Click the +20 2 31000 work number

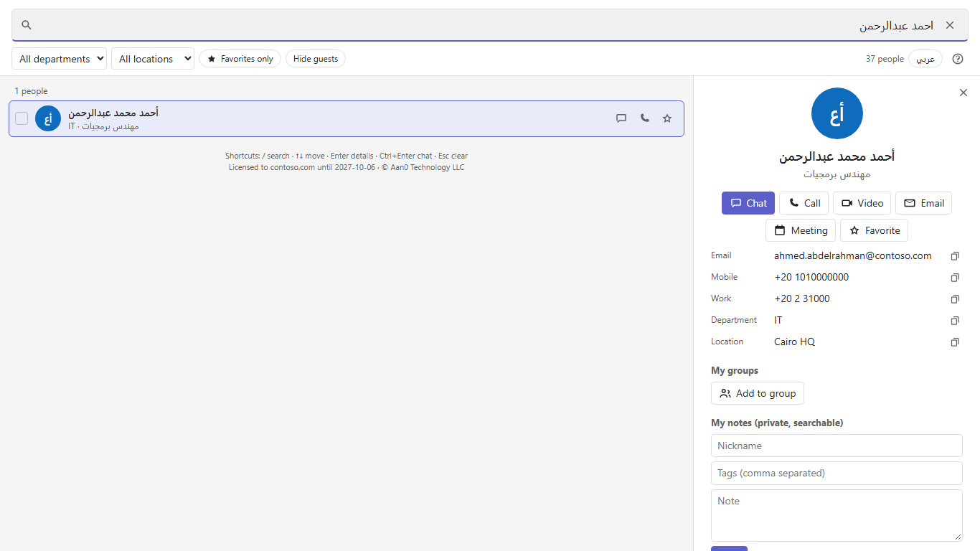point(802,298)
